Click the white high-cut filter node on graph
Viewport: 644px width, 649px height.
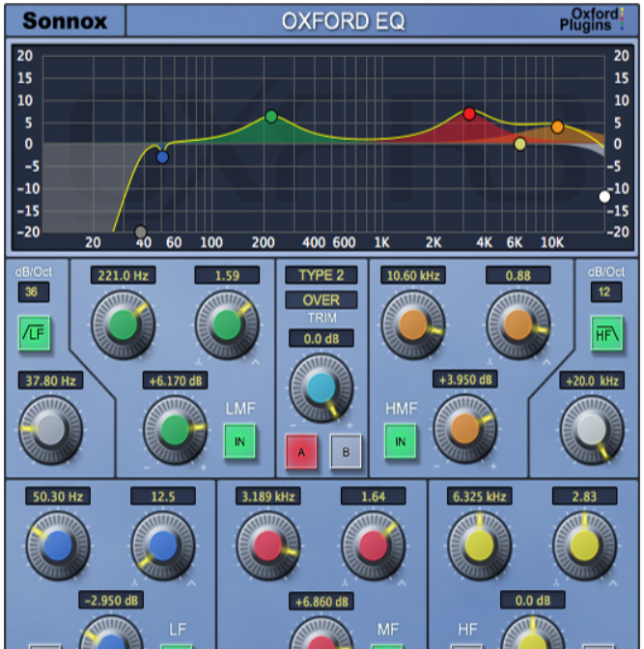click(604, 197)
